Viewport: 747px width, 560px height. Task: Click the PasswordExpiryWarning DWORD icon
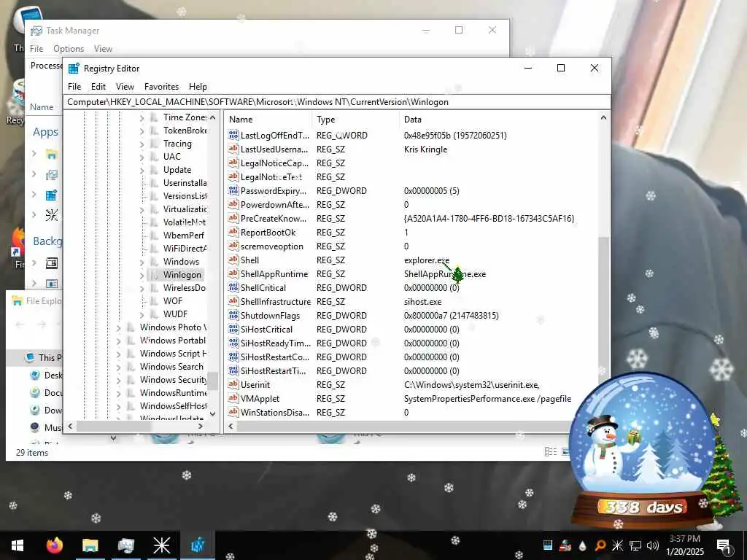point(233,190)
